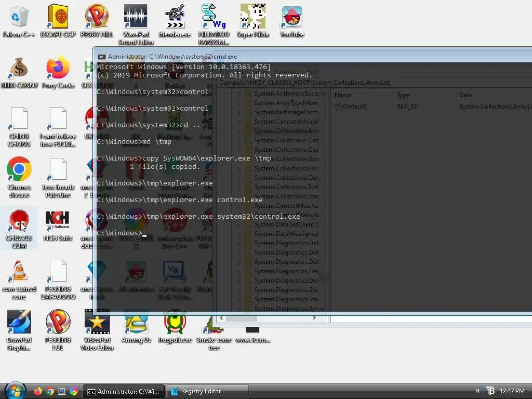Select the Among Us desktop shortcut
The image size is (532, 399).
click(136, 326)
